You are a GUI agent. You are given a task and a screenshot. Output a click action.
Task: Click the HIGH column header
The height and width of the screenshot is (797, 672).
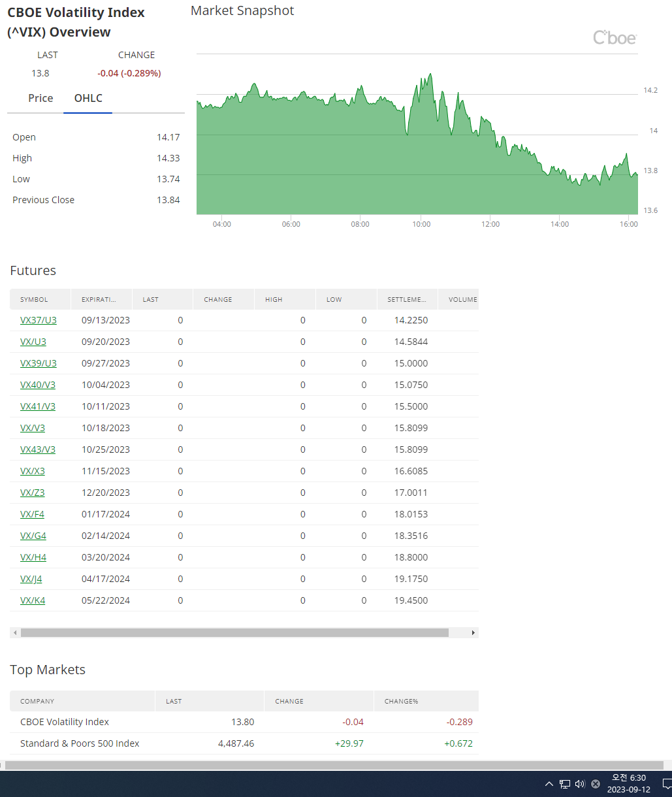tap(285, 299)
